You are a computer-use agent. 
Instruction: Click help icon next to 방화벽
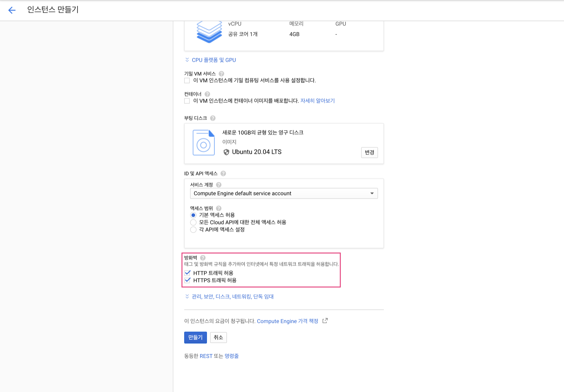click(x=203, y=258)
